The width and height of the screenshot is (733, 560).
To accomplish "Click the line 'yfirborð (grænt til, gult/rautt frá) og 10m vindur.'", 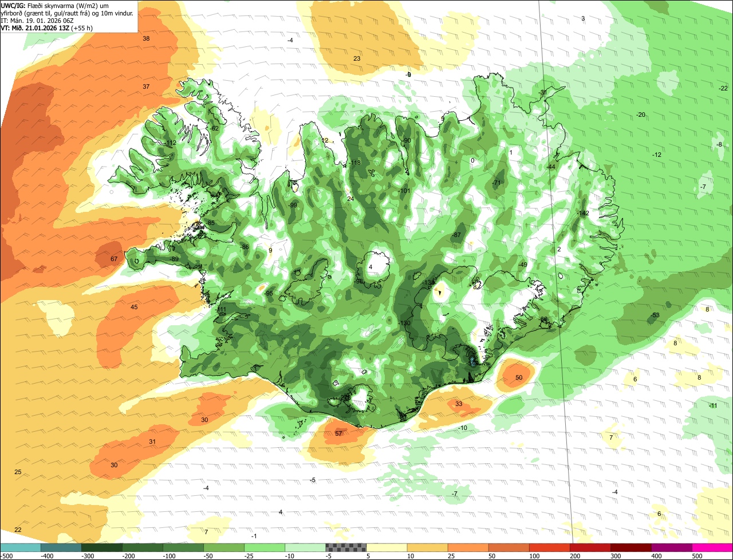I will (x=67, y=13).
